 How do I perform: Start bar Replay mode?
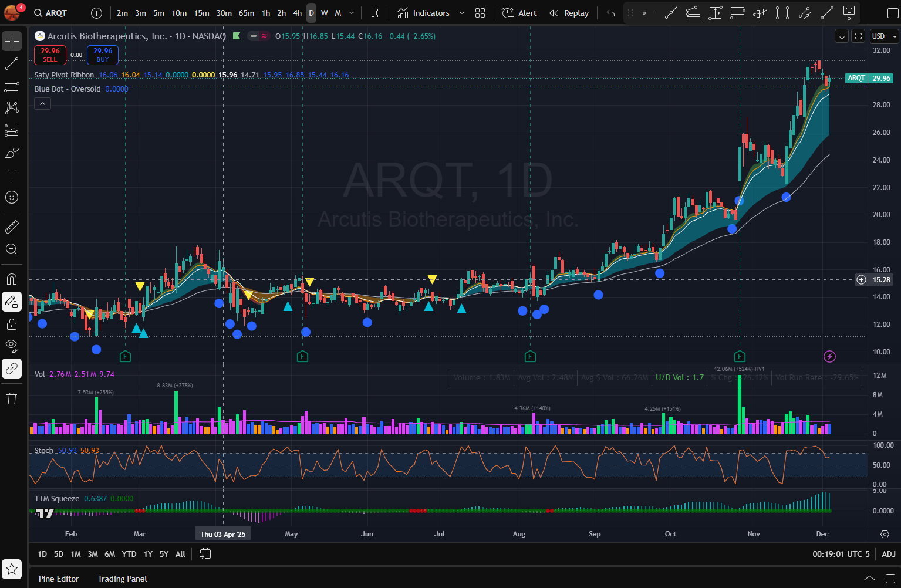click(569, 13)
